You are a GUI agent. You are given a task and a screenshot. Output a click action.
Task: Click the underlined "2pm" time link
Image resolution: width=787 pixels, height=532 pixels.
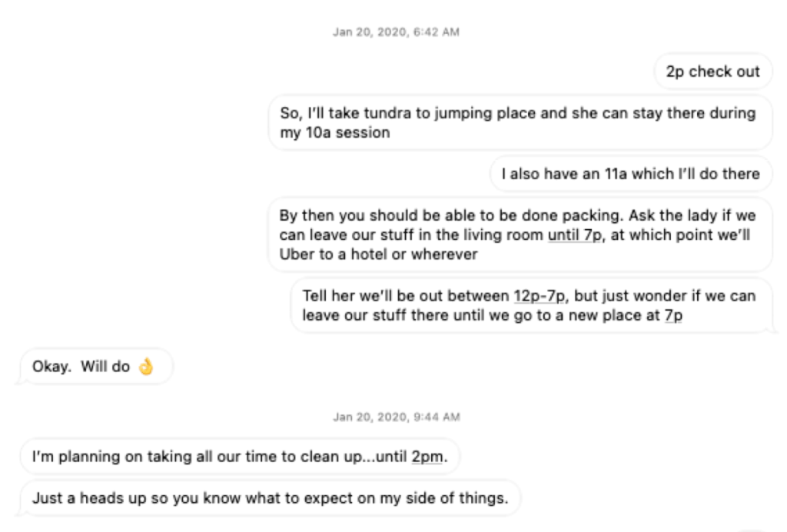coord(427,457)
